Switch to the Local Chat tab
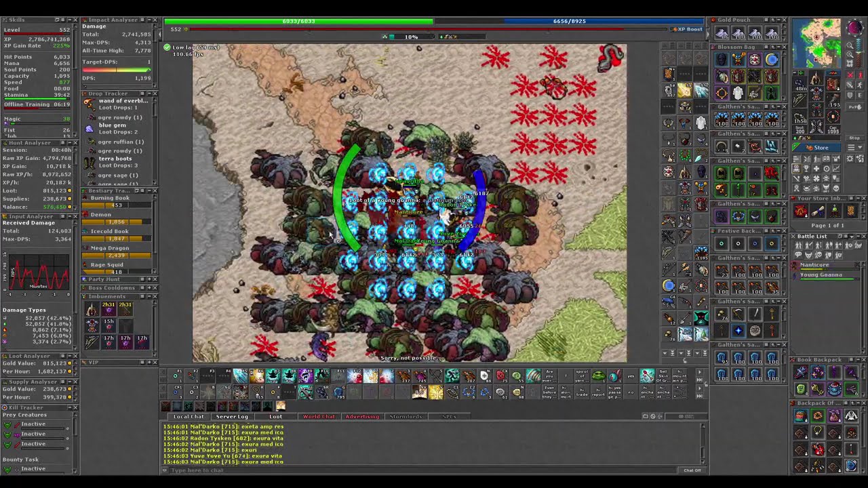This screenshot has width=868, height=488. 189,416
